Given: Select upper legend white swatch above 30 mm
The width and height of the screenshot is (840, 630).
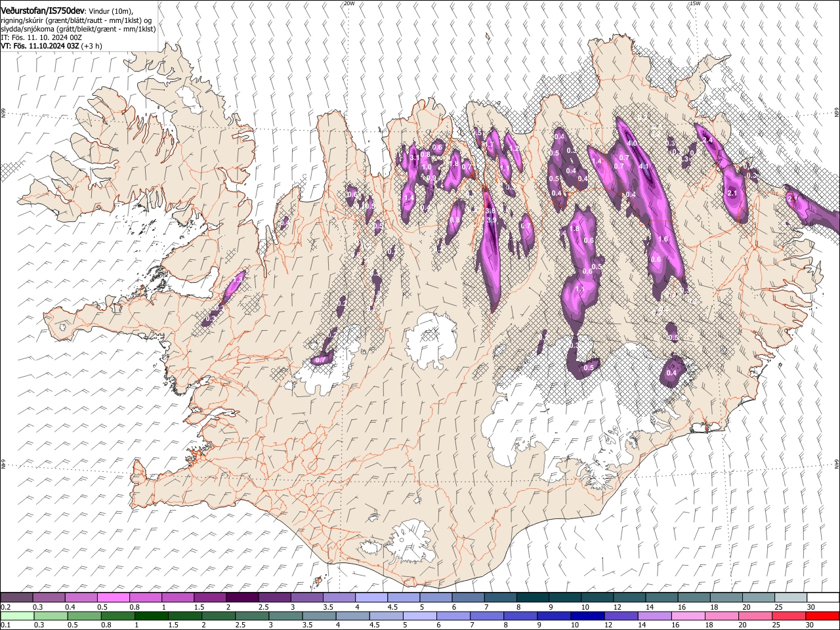Looking at the screenshot, I should [824, 597].
